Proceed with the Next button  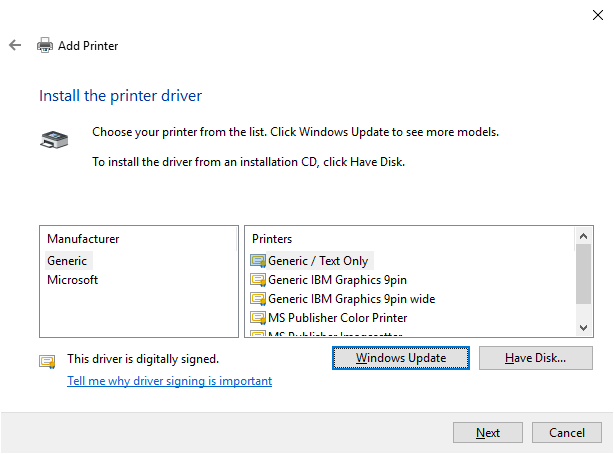pos(488,433)
